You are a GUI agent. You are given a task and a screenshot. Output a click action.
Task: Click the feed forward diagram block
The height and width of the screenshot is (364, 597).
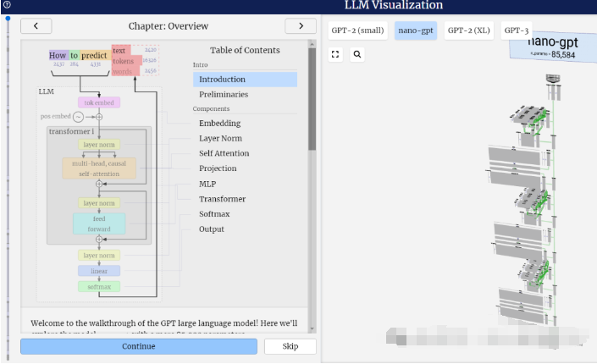pos(99,223)
